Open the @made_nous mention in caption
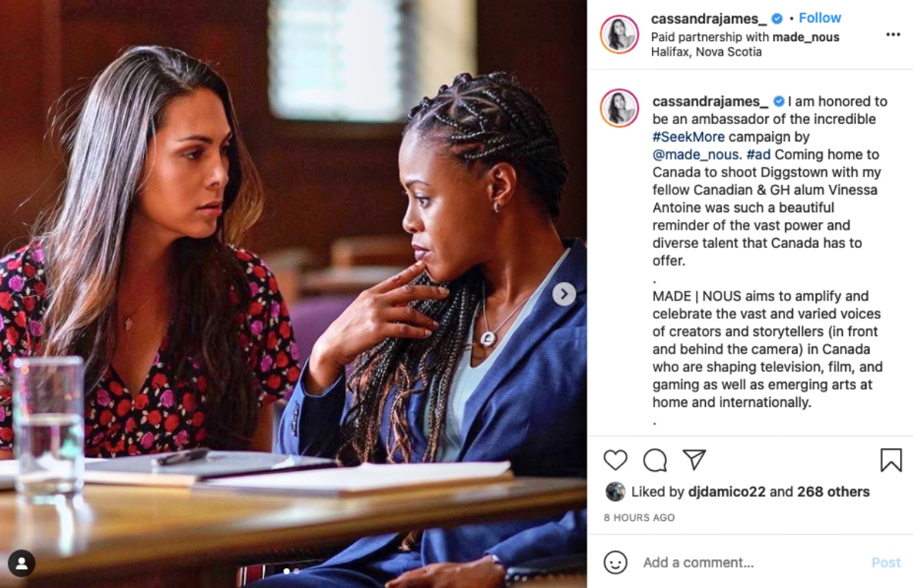Screen dimensions: 913x588 (x=686, y=154)
